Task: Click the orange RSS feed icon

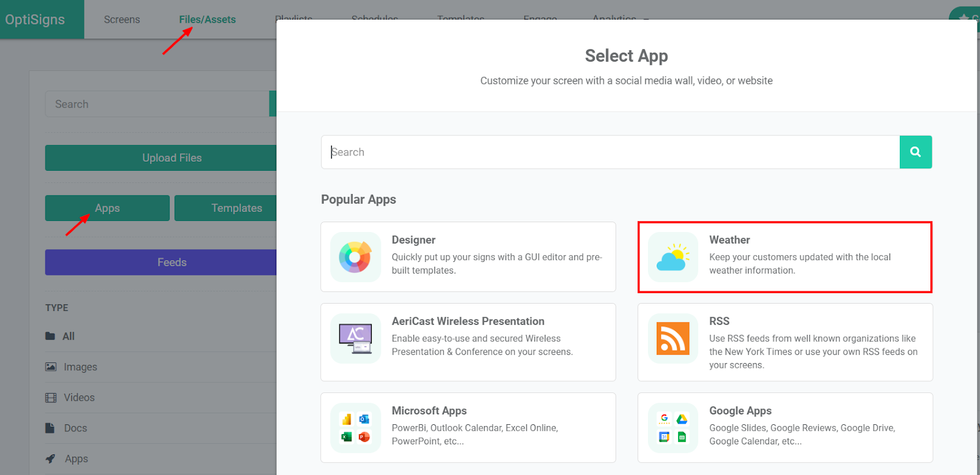Action: [673, 338]
